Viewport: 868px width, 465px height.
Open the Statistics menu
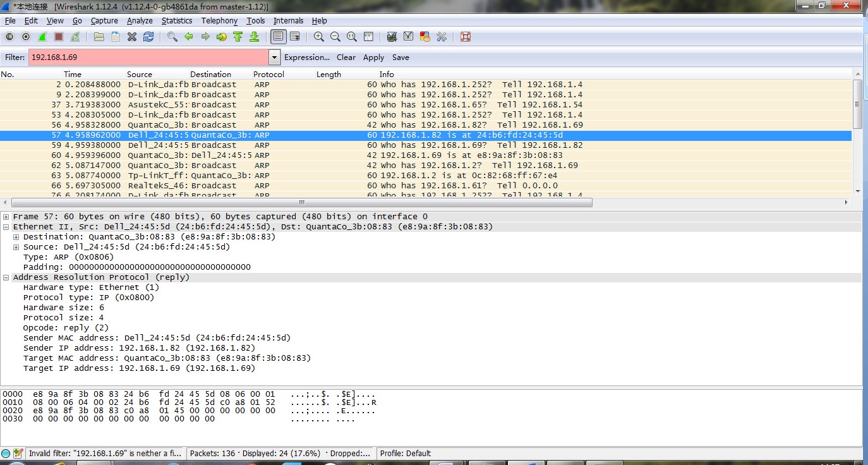[177, 21]
